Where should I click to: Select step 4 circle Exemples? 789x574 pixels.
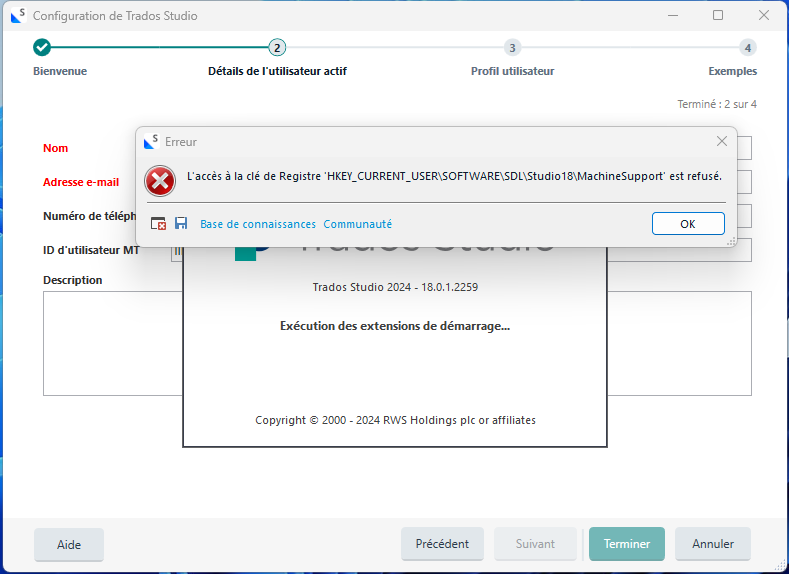point(748,48)
